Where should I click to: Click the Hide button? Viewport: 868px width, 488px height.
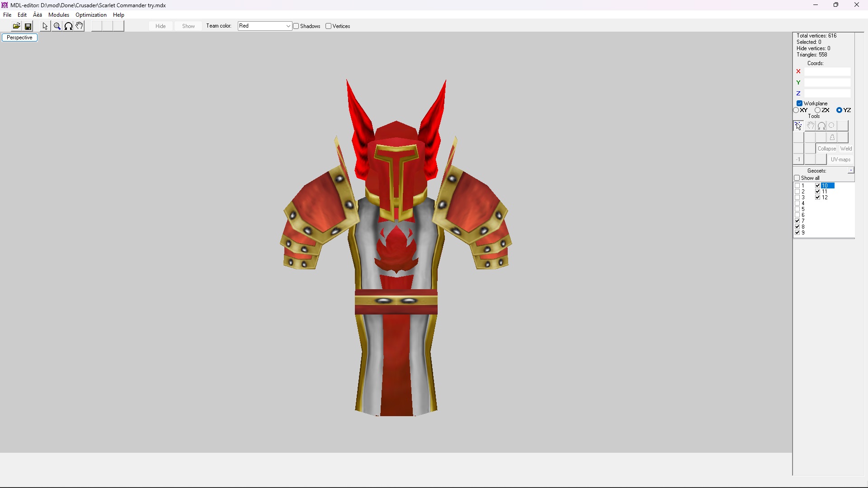click(160, 26)
